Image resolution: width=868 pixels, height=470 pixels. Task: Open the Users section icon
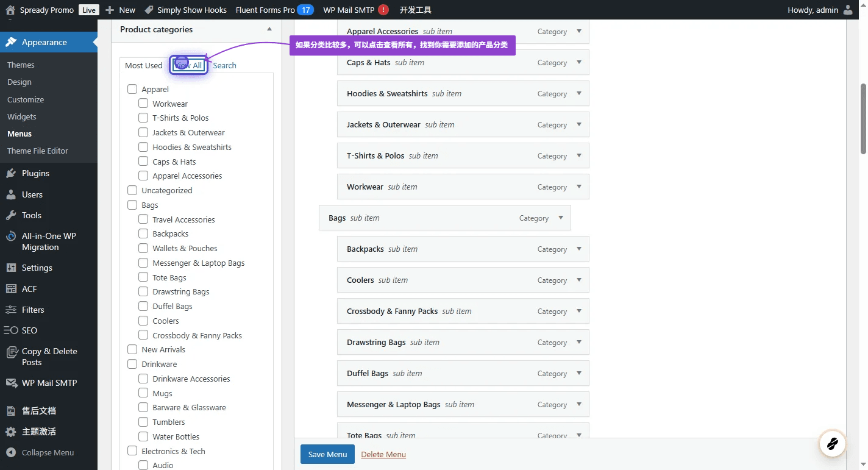pyautogui.click(x=11, y=194)
